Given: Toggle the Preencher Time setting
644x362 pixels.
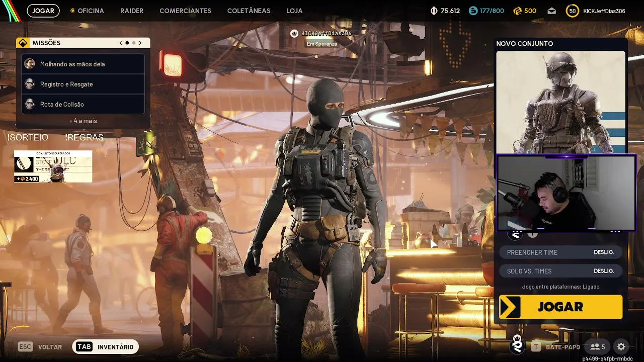Looking at the screenshot, I should pyautogui.click(x=560, y=252).
